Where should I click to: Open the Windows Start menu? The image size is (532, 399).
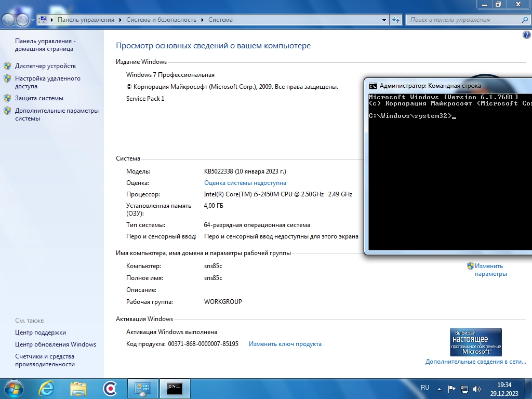[x=14, y=389]
